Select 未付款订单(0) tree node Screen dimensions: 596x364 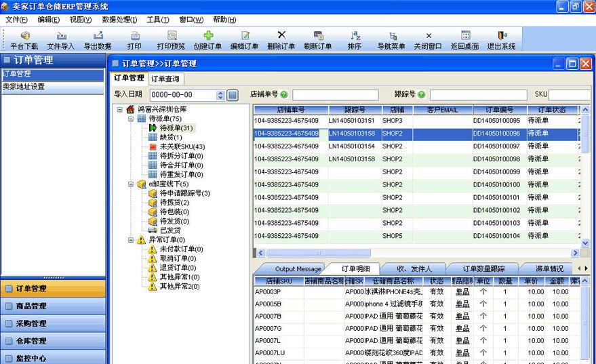(181, 249)
